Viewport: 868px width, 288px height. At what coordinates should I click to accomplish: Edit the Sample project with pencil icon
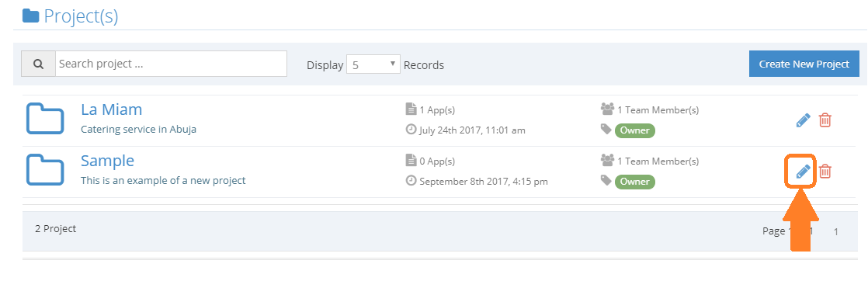tap(804, 171)
